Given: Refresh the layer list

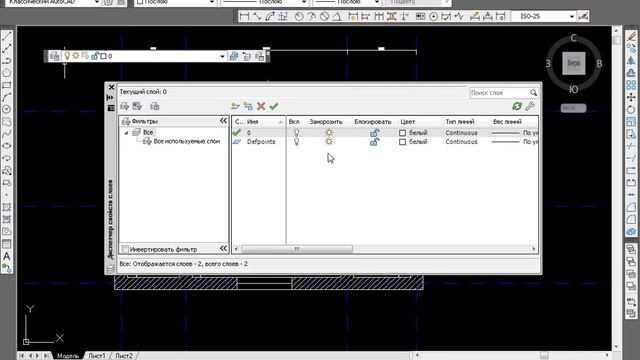Looking at the screenshot, I should pos(517,107).
